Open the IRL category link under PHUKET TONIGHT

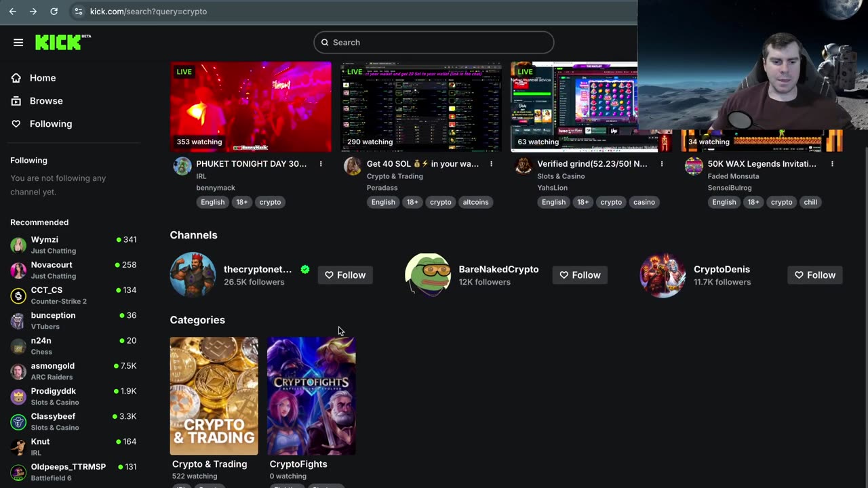point(201,176)
